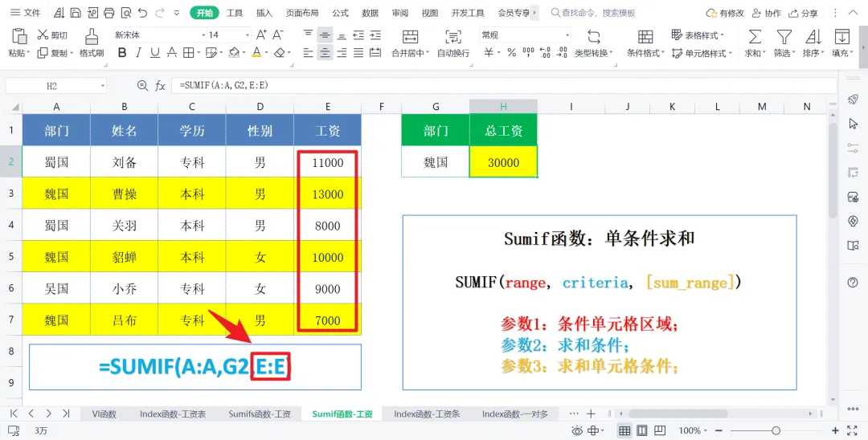Toggle Bold formatting

point(122,52)
